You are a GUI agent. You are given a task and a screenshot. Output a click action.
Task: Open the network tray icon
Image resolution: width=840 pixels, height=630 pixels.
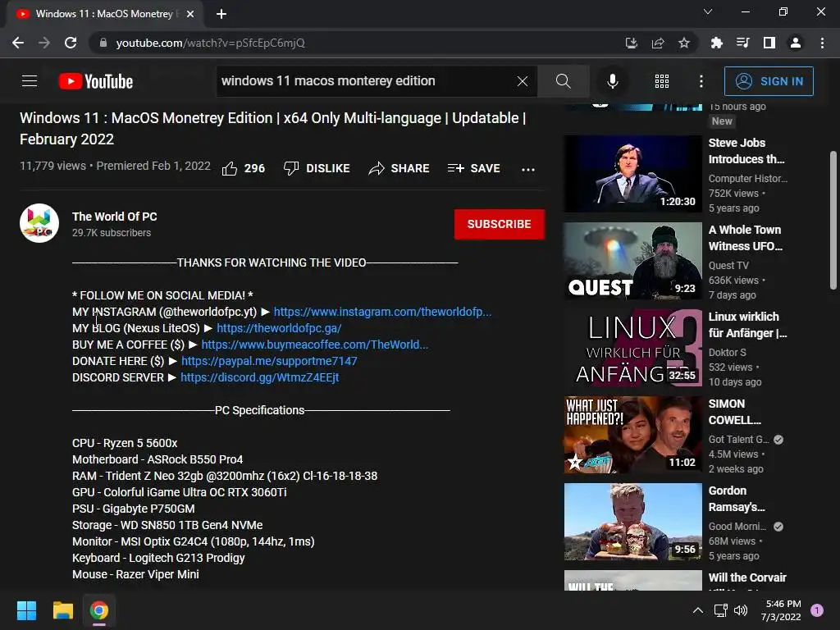pos(720,610)
